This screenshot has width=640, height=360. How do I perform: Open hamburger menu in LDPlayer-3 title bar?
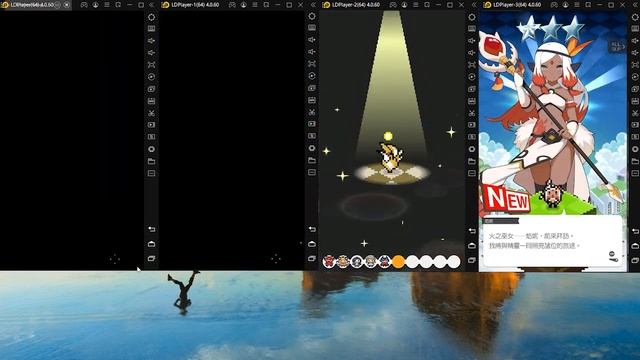[577, 5]
